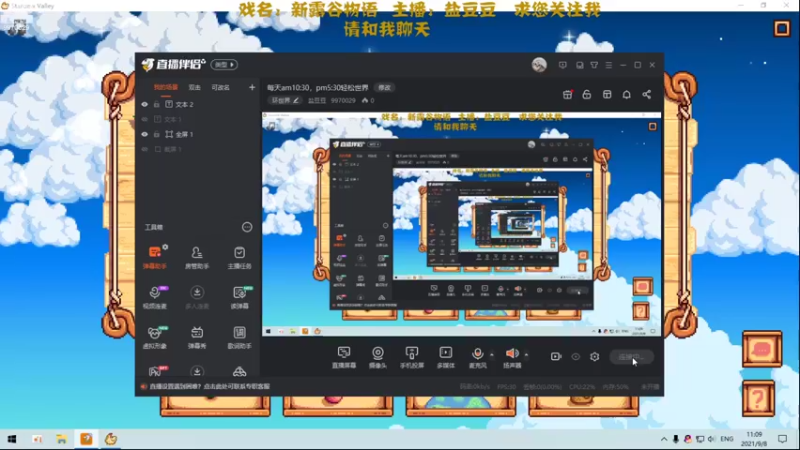Screen dimensions: 800x450
Task: Click the car icon at toolbox bottom
Action: 239,371
